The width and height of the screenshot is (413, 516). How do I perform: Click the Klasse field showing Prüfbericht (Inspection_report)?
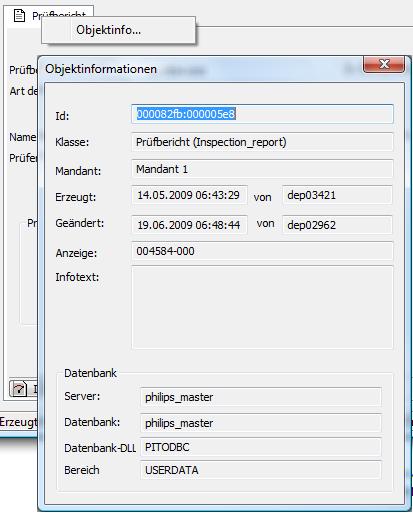[x=262, y=142]
